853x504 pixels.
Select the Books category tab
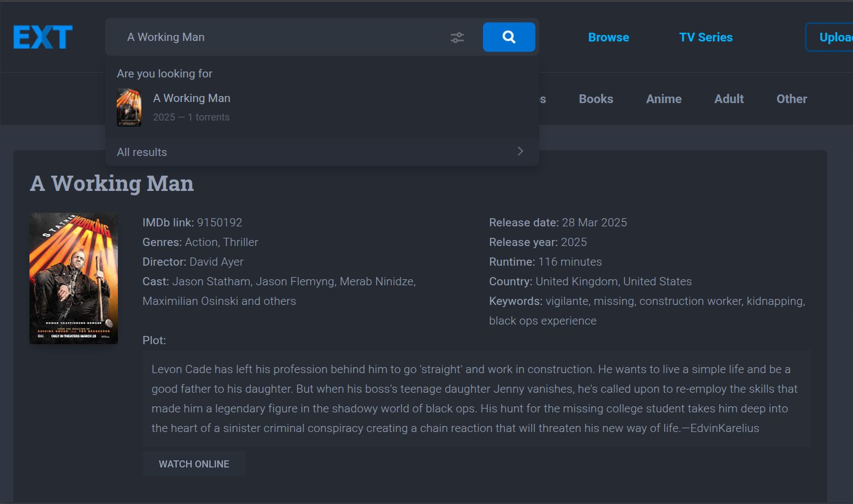point(596,99)
